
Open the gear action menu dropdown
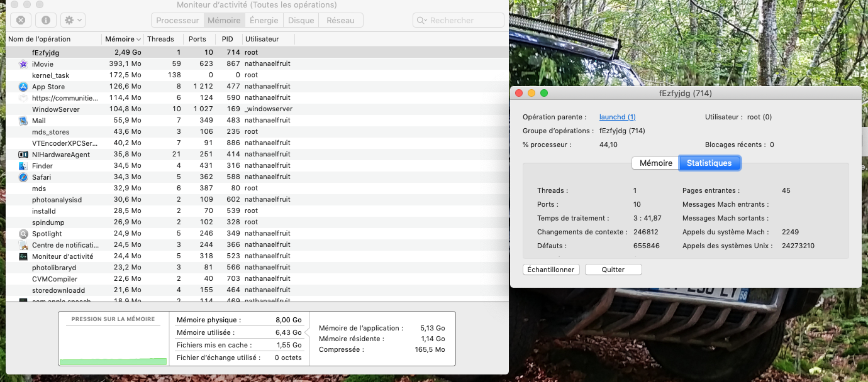tap(73, 20)
